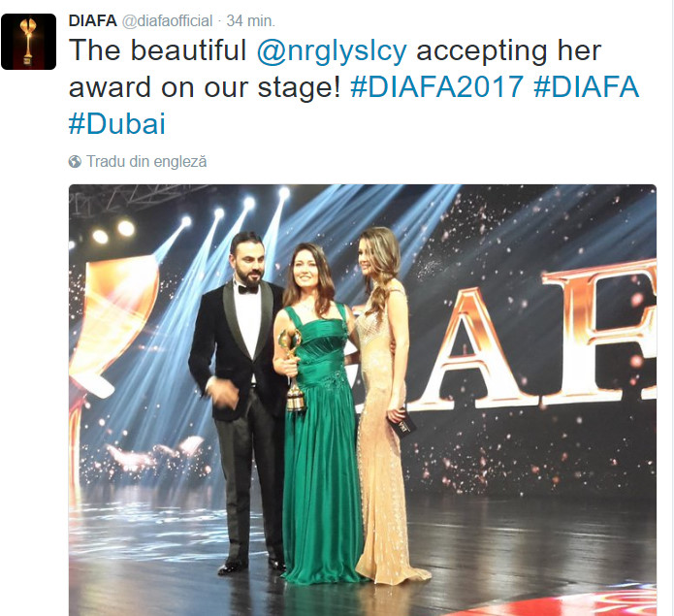Click the golden trophy held in the photo
This screenshot has width=674, height=616.
(291, 373)
